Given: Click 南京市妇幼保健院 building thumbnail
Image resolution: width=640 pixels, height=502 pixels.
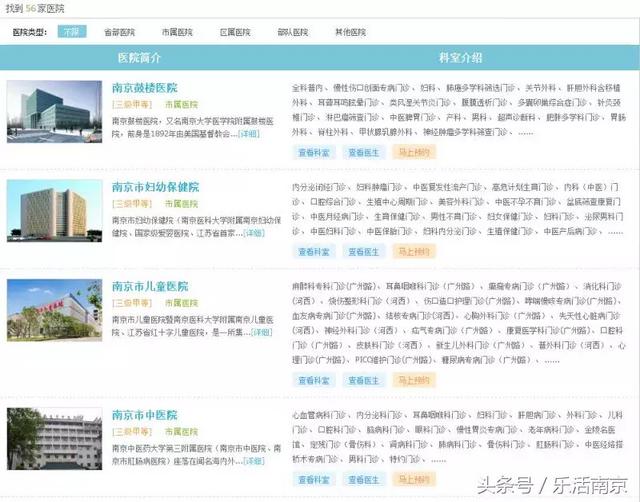Looking at the screenshot, I should (x=54, y=211).
